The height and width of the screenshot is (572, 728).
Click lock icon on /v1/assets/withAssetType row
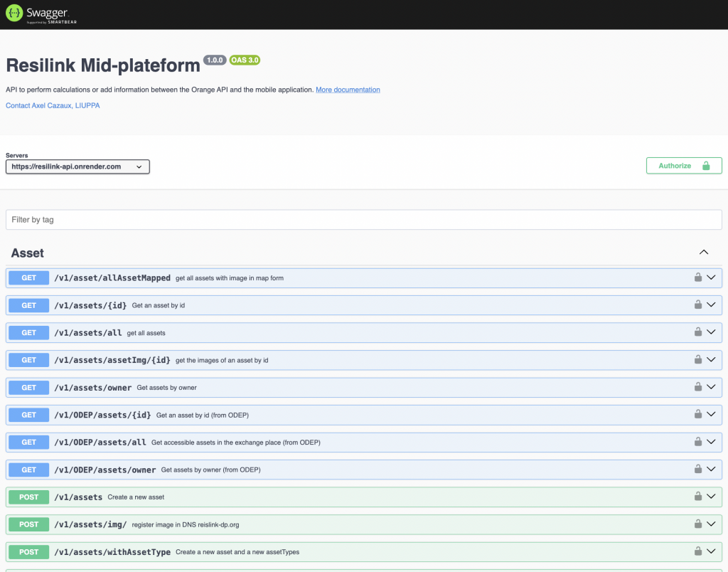[x=698, y=551]
